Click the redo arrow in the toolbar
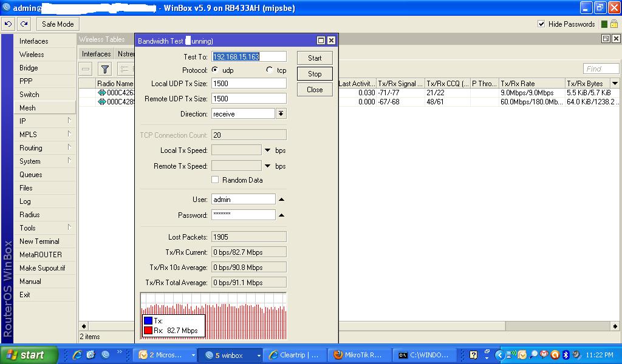The height and width of the screenshot is (364, 622). [x=23, y=24]
